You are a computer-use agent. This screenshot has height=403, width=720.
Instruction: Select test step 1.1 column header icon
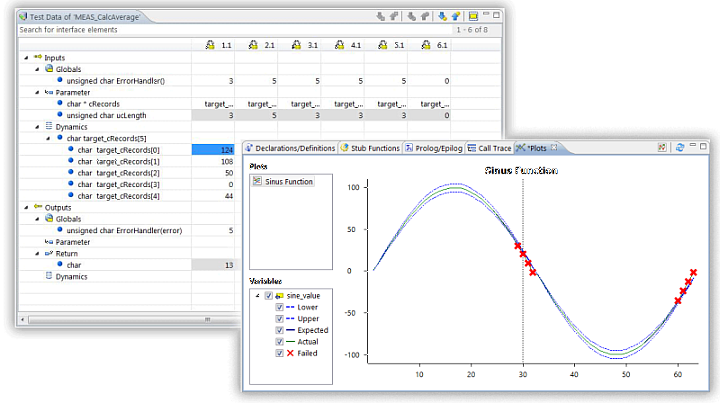[210, 45]
